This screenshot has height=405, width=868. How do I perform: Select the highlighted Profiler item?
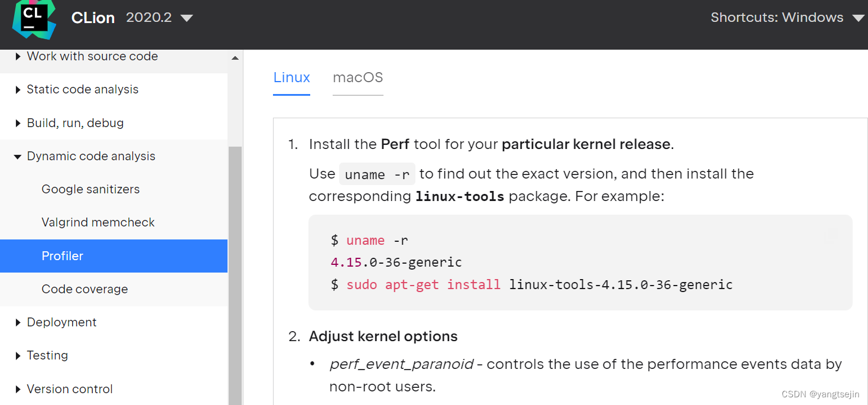coord(62,256)
